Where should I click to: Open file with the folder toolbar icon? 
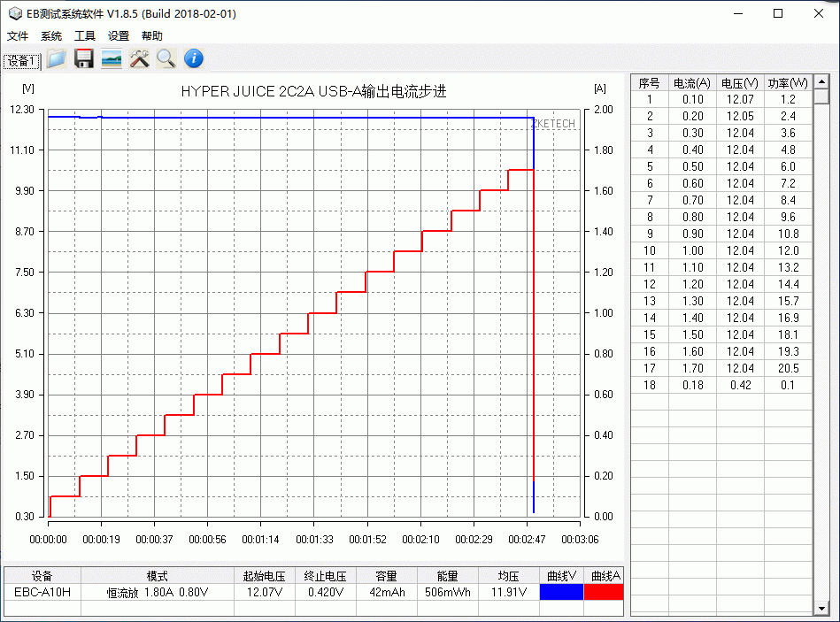[x=57, y=58]
